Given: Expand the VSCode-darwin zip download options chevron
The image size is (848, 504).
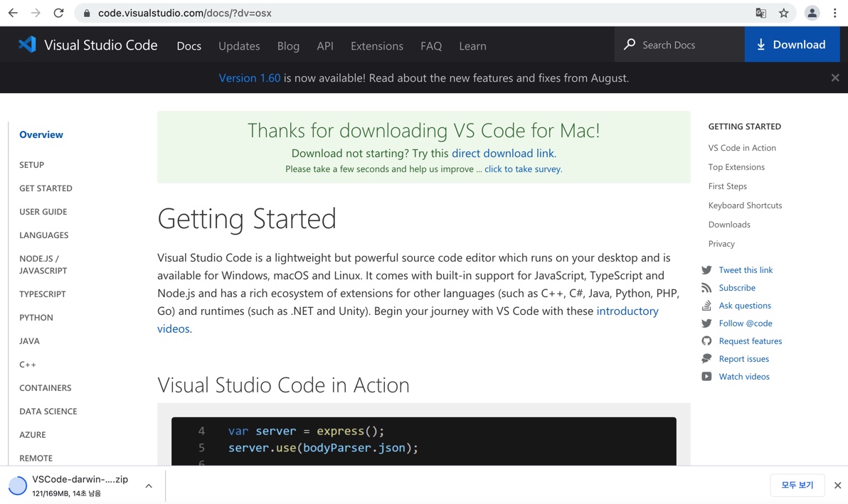Looking at the screenshot, I should tap(149, 486).
